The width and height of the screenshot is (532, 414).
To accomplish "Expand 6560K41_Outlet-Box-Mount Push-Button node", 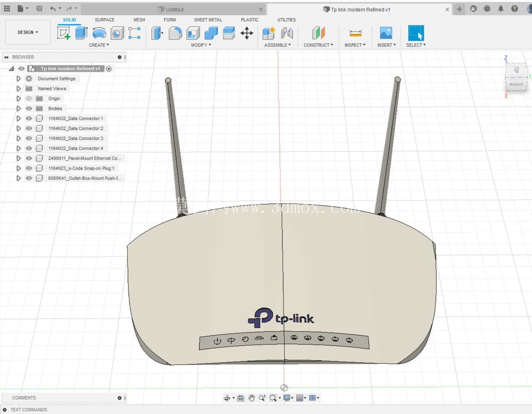I will point(19,178).
